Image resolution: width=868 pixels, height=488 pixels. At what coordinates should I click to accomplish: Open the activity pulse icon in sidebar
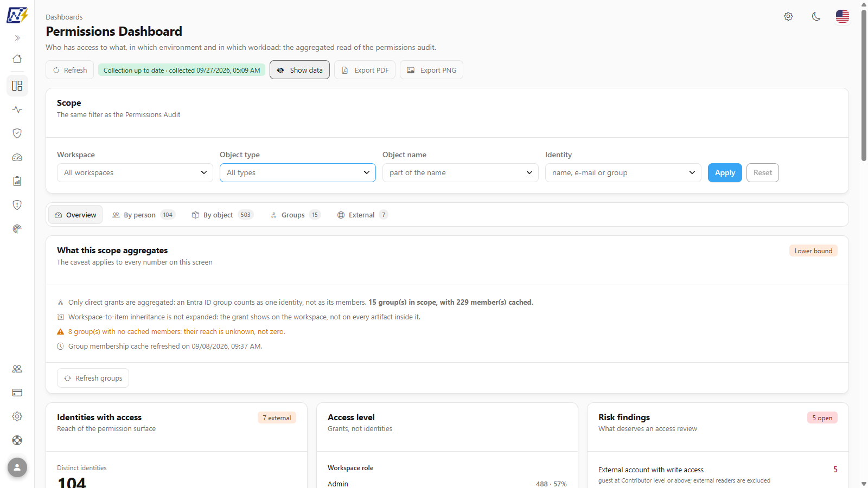click(17, 110)
